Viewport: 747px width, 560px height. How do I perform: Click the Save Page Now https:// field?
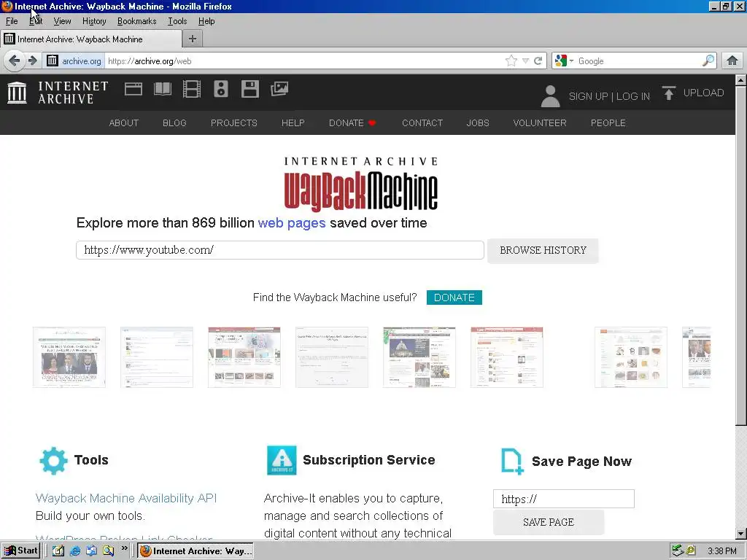pyautogui.click(x=564, y=499)
